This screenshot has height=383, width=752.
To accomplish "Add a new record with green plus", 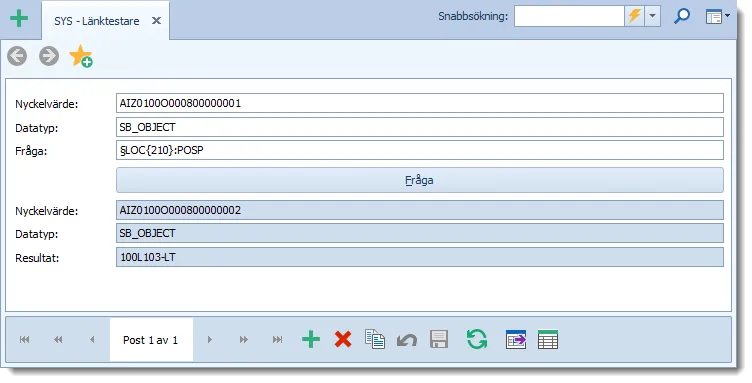I will [311, 340].
